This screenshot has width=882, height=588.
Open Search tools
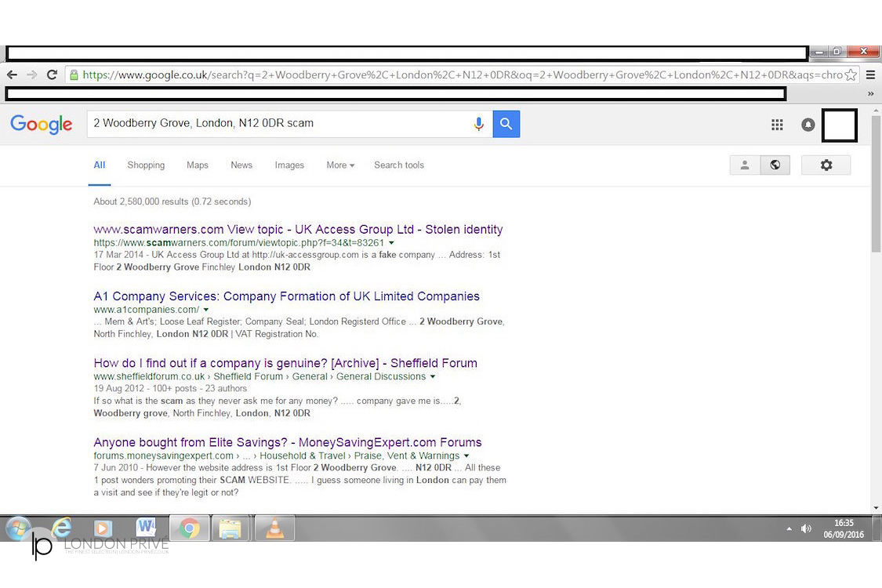tap(399, 165)
